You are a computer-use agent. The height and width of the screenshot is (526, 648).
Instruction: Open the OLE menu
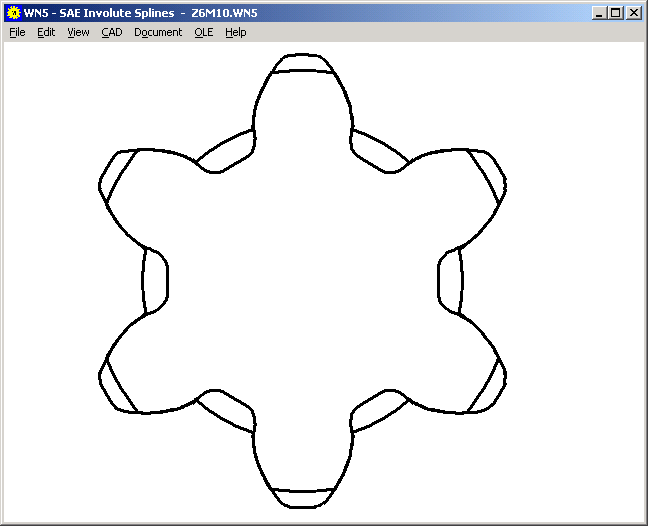[x=204, y=32]
